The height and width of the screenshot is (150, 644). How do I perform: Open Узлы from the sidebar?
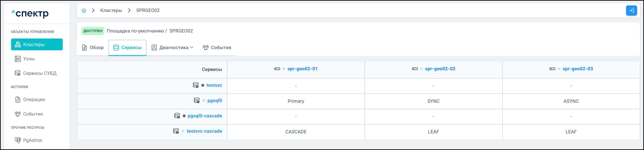coord(29,59)
